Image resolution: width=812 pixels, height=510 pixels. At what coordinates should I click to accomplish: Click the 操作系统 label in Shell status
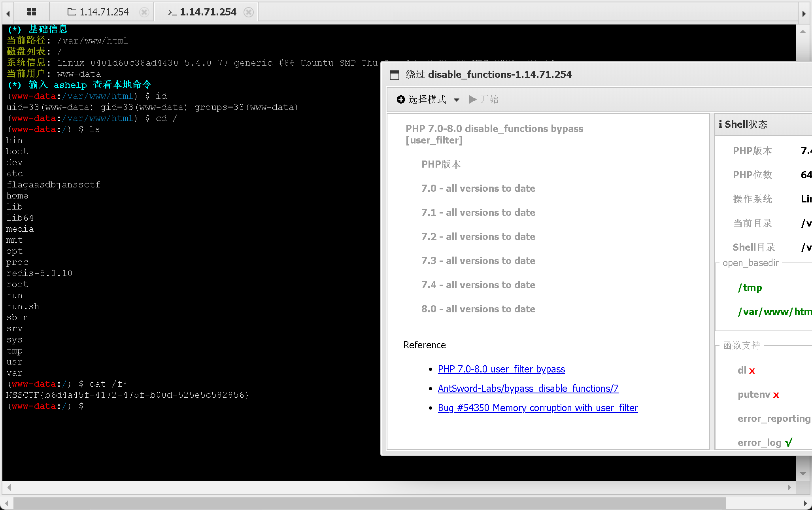coord(752,199)
